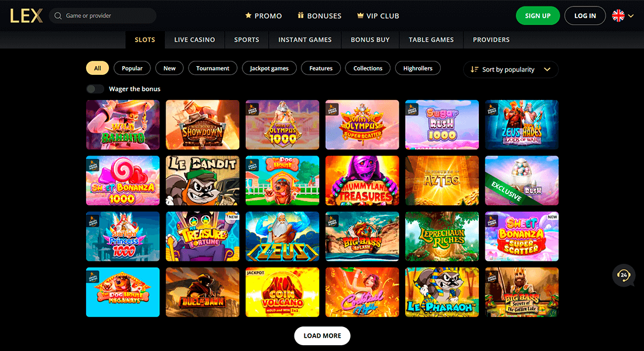Viewport: 644px width, 351px height.
Task: Click the SIGN UP button
Action: [537, 16]
